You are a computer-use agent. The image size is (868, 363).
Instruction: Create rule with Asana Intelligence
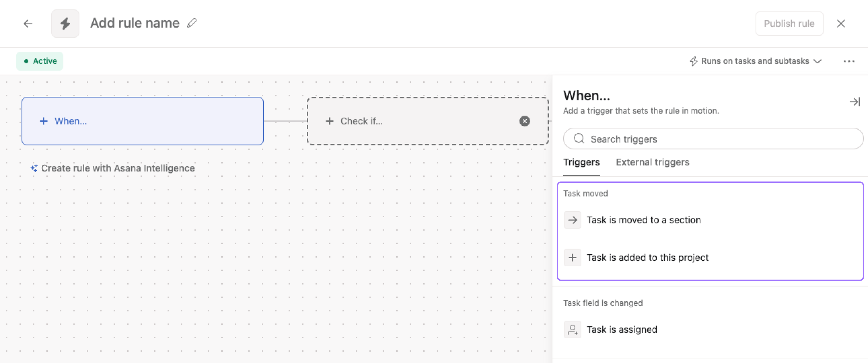[x=118, y=168]
